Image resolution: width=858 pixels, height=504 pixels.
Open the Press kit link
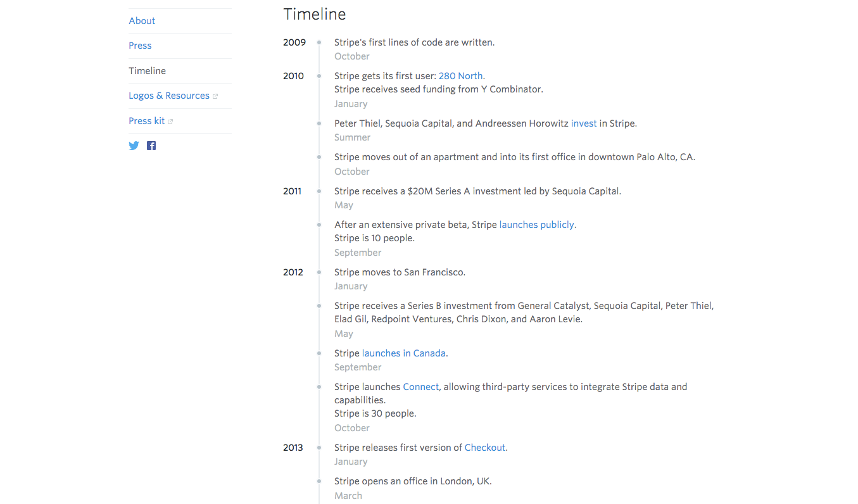coord(147,121)
